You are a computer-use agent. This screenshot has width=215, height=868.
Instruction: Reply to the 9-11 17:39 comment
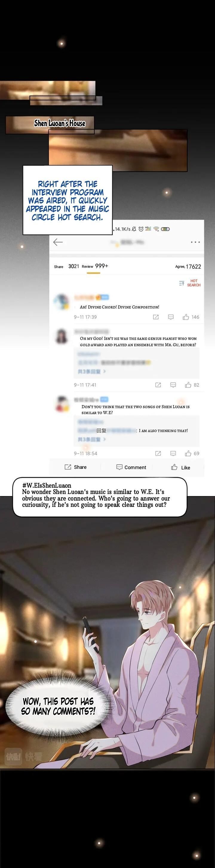click(171, 317)
